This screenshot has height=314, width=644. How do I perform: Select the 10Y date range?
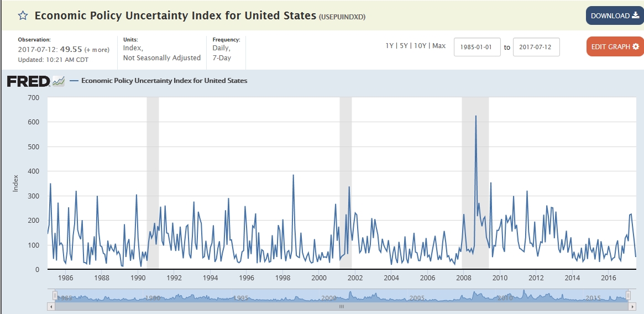[420, 46]
